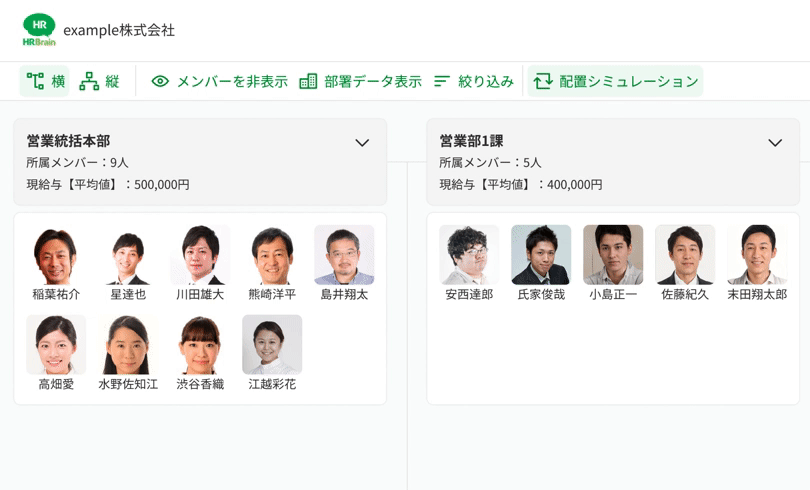Screen dimensions: 810x490
Task: Click 現給与【平均値】：500,000円 text
Action: [108, 184]
